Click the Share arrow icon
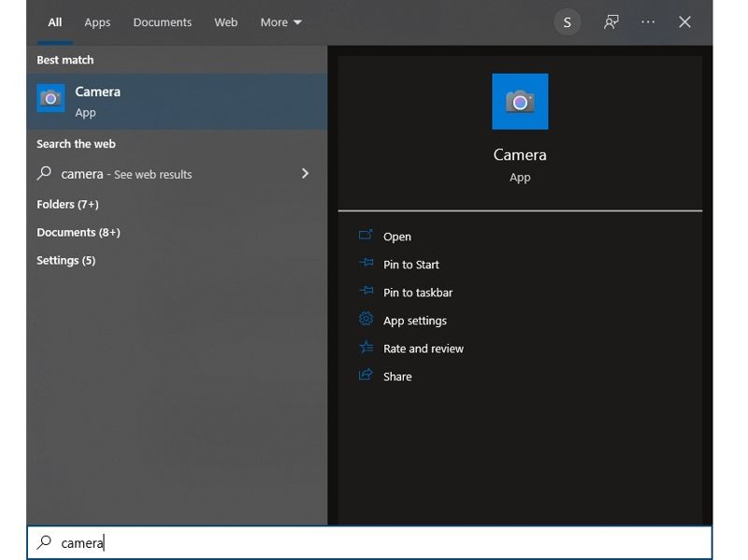 coord(366,375)
